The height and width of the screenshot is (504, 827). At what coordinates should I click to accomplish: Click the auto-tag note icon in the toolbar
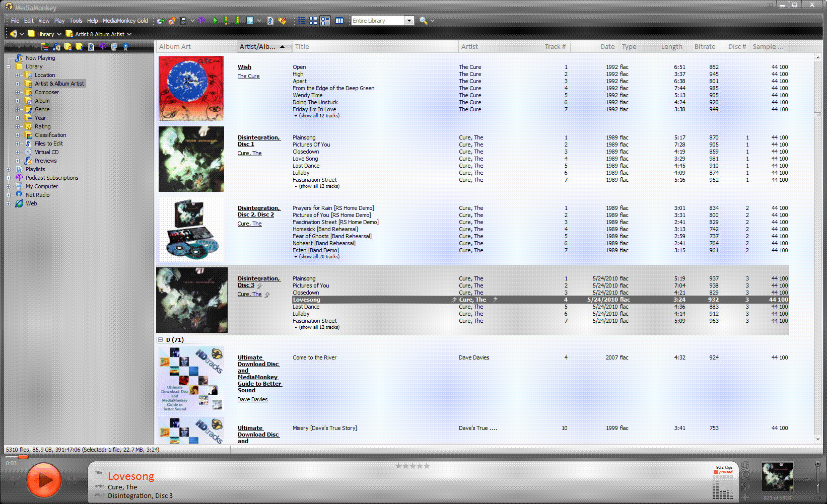[x=270, y=21]
